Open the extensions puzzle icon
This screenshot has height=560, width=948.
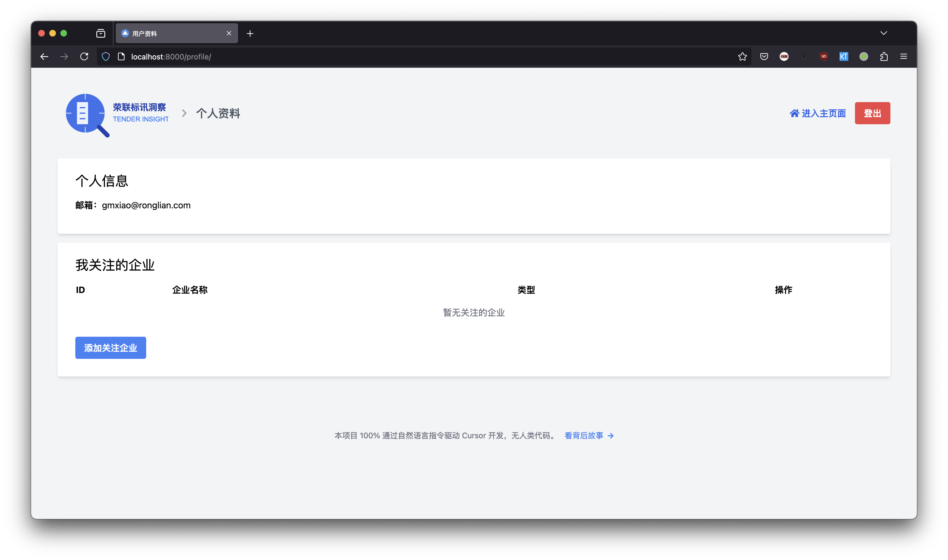click(883, 57)
